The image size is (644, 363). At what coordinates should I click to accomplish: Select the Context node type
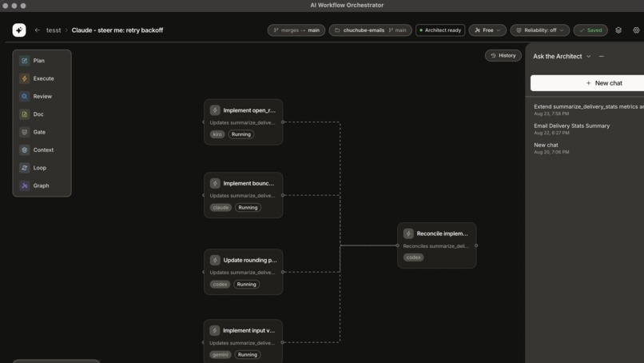pos(42,150)
